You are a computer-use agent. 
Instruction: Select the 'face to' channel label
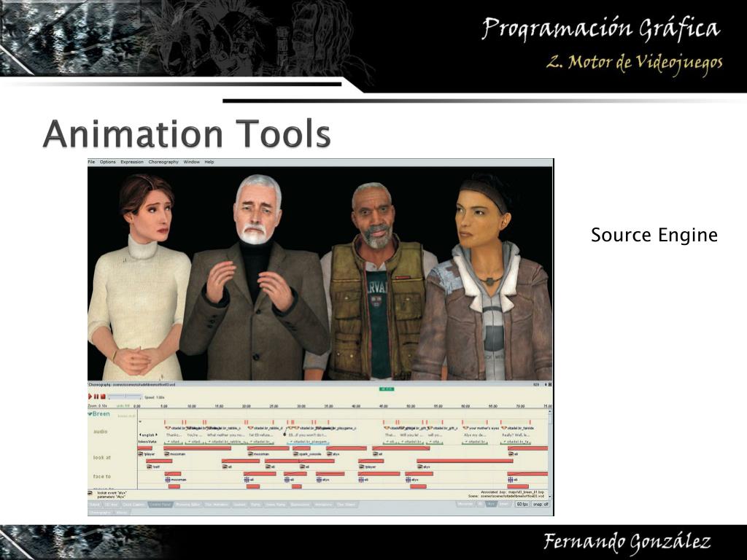(x=101, y=476)
